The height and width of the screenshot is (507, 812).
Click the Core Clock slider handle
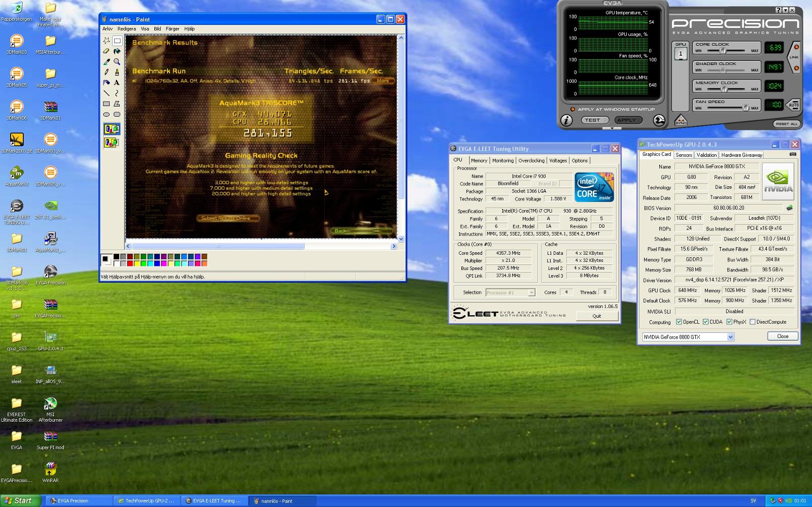pyautogui.click(x=724, y=50)
